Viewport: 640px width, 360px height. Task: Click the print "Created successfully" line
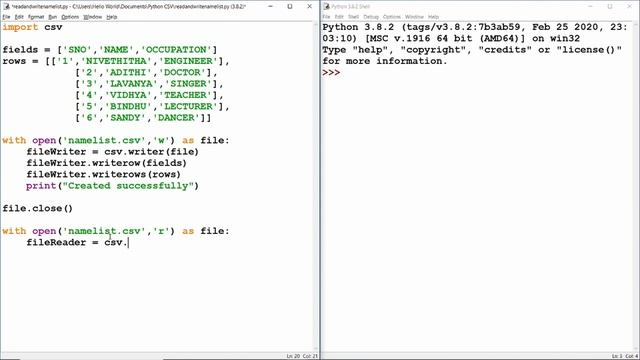[112, 186]
